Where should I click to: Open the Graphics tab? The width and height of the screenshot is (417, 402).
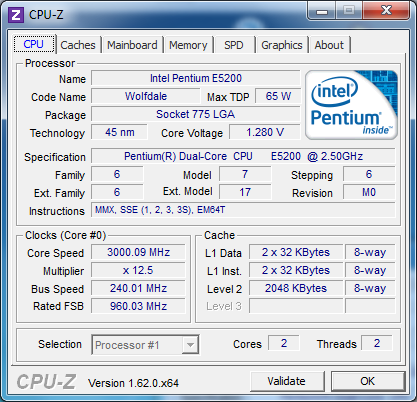[282, 45]
